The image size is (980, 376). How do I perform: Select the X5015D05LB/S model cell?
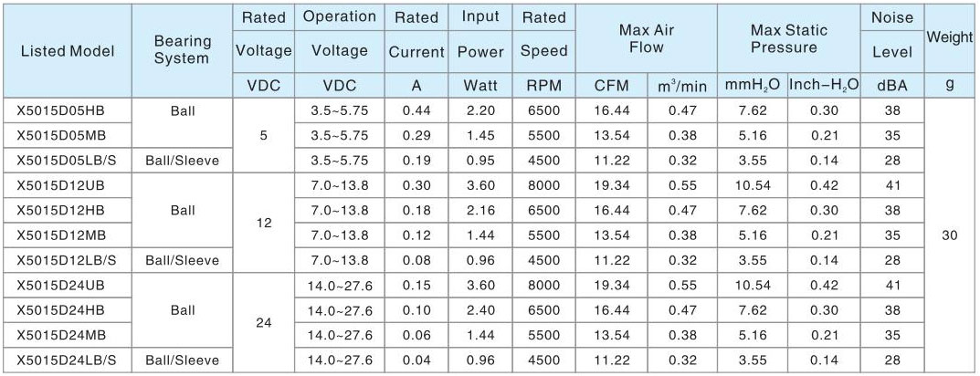[68, 161]
